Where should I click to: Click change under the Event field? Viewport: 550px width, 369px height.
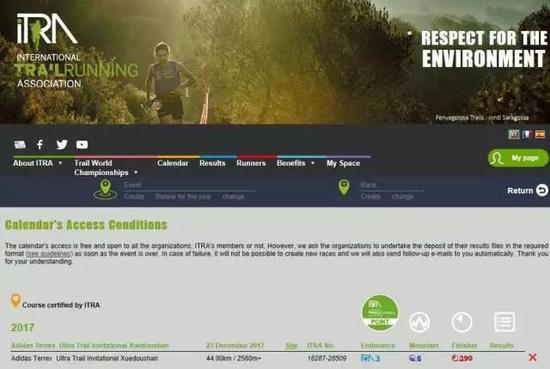tap(233, 196)
